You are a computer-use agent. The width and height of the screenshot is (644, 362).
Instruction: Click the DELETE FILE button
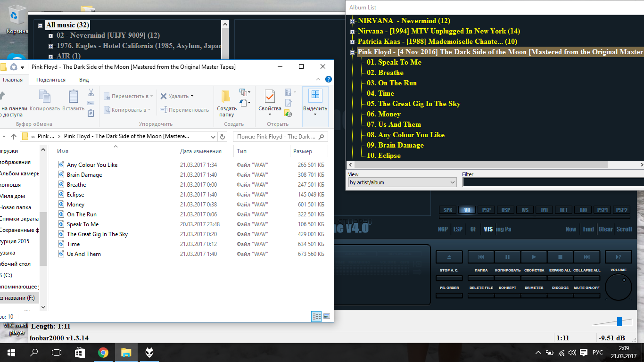click(x=481, y=296)
